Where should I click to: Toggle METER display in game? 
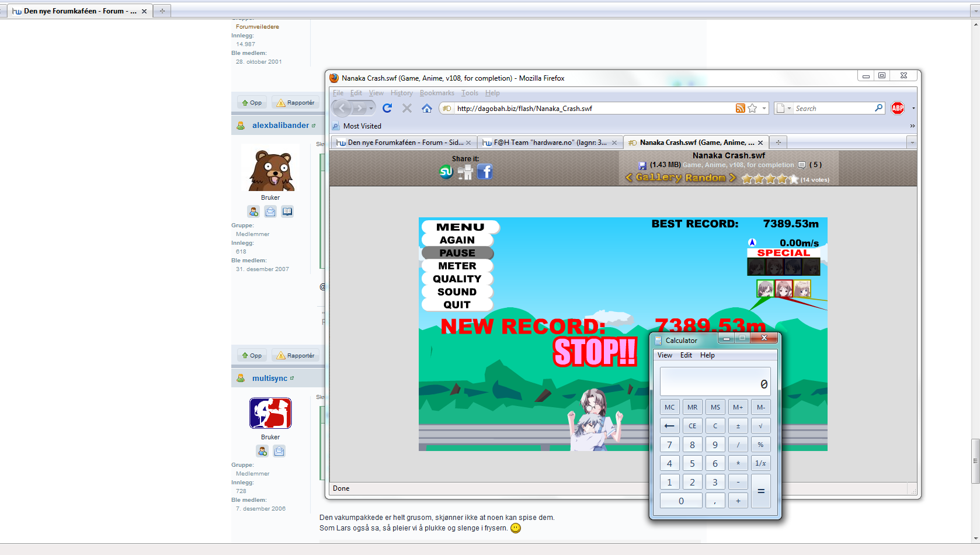(457, 266)
